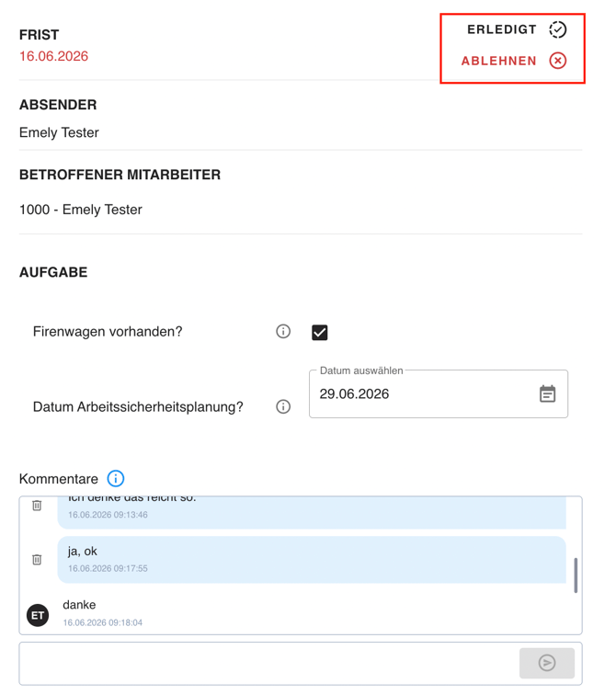Send the comment with the arrow button
This screenshot has width=616, height=695.
547,663
